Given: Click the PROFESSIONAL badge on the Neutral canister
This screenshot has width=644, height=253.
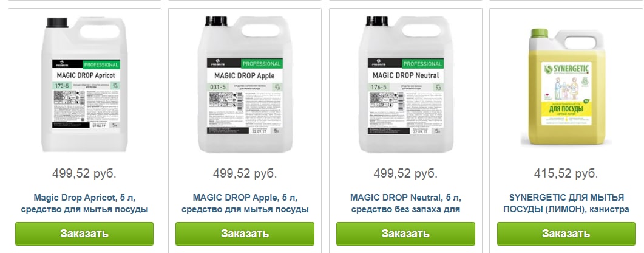Looking at the screenshot, I should [422, 64].
